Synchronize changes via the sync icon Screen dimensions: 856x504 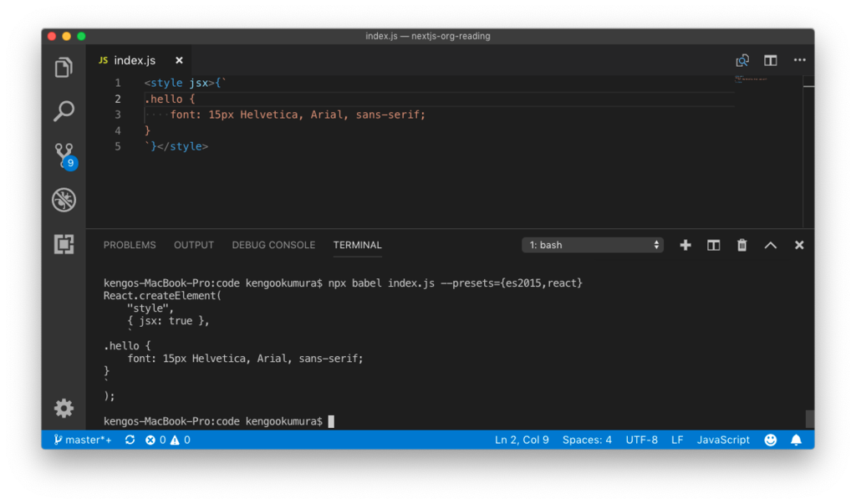pyautogui.click(x=130, y=440)
